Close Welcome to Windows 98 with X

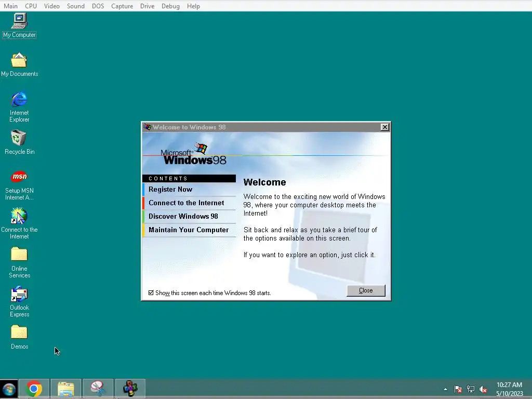pyautogui.click(x=384, y=127)
